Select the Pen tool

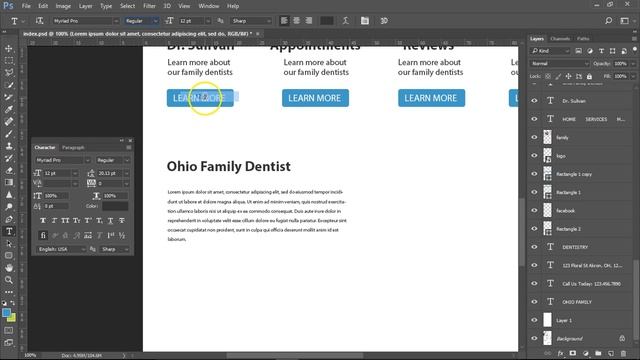[x=9, y=219]
